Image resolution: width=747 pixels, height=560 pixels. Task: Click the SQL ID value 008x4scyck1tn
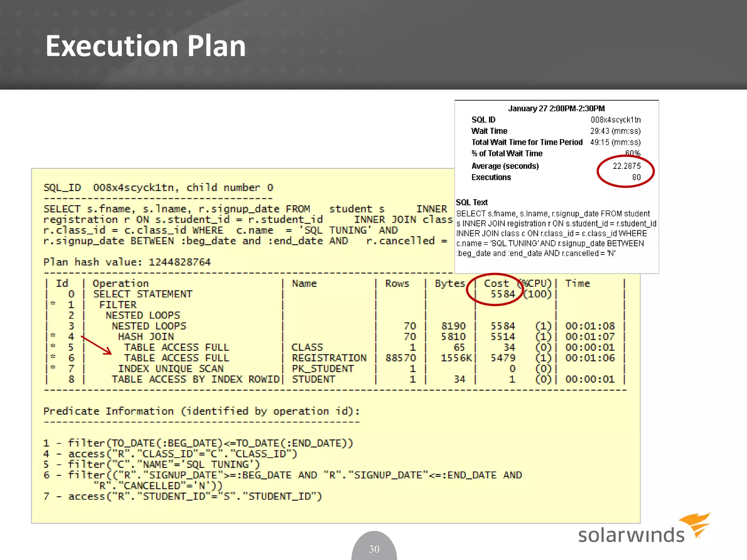point(616,120)
